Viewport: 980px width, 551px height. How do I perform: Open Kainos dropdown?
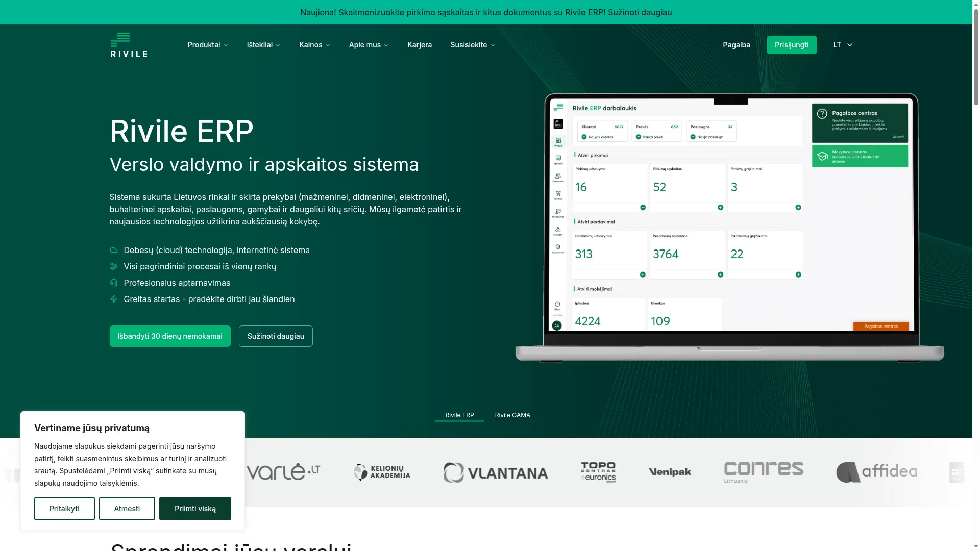click(314, 45)
